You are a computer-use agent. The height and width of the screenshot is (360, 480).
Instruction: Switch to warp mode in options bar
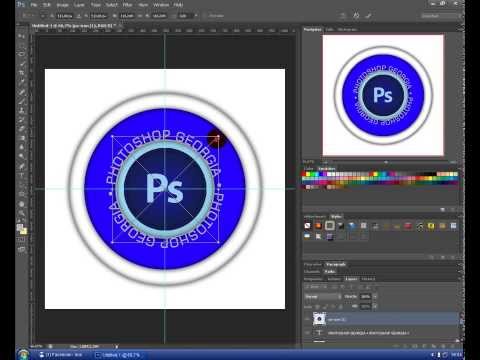343,15
